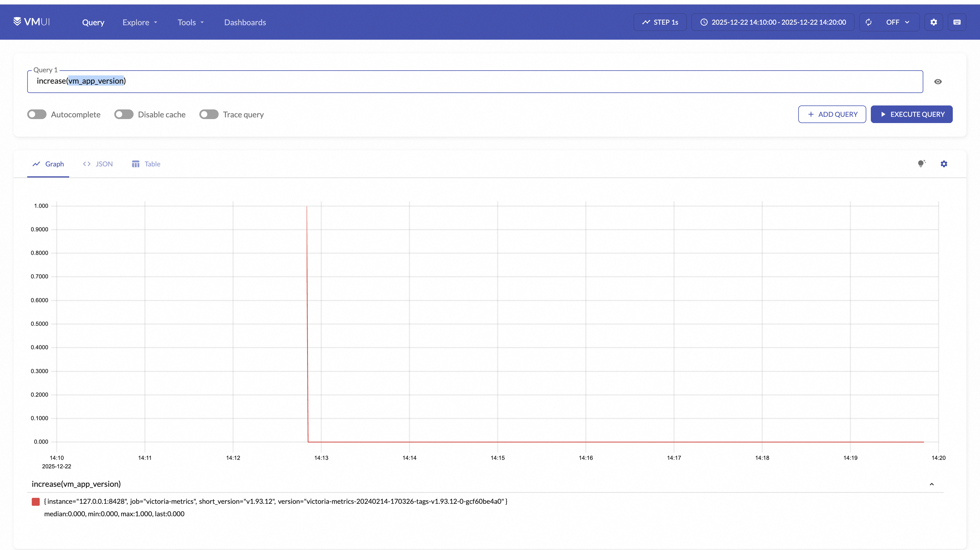This screenshot has width=980, height=550.
Task: Click the lightbulb tips icon
Action: pos(921,164)
